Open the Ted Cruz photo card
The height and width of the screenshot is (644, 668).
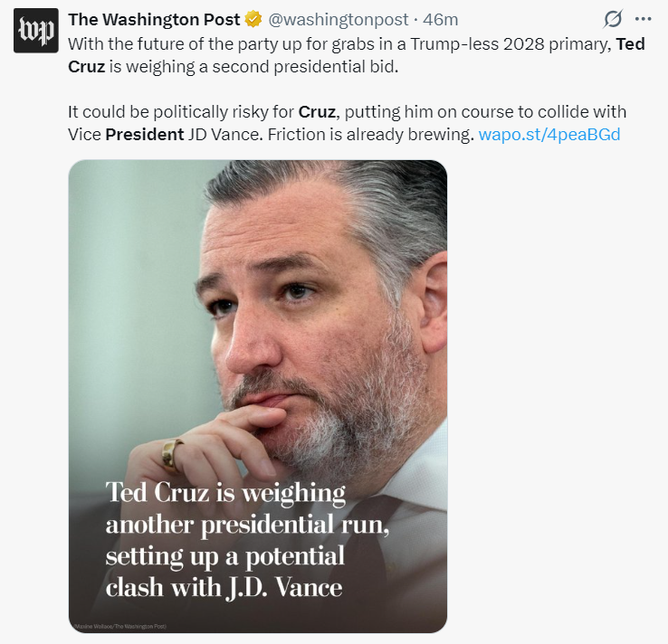[258, 396]
